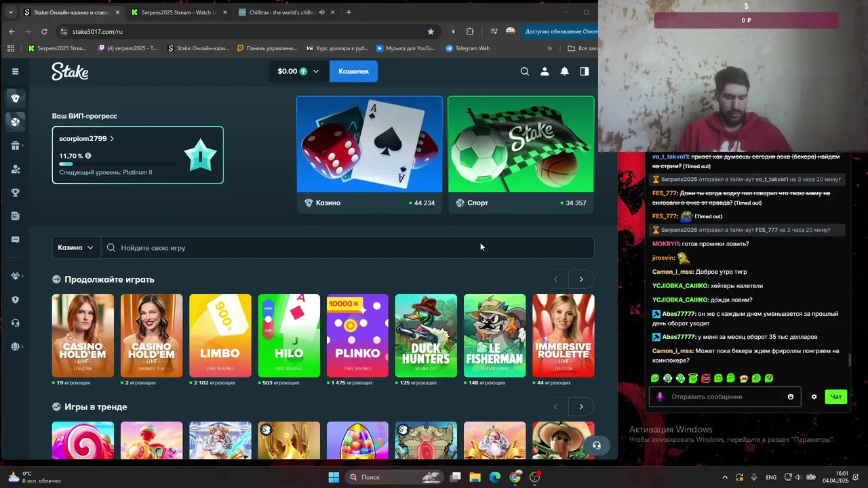Click the Chrome update available button
The height and width of the screenshot is (488, 868).
tap(561, 31)
